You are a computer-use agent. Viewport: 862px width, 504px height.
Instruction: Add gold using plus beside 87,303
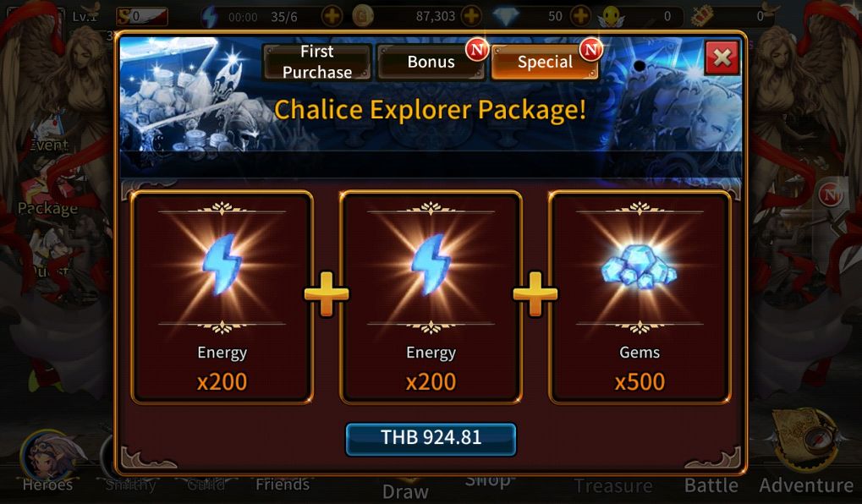click(471, 16)
